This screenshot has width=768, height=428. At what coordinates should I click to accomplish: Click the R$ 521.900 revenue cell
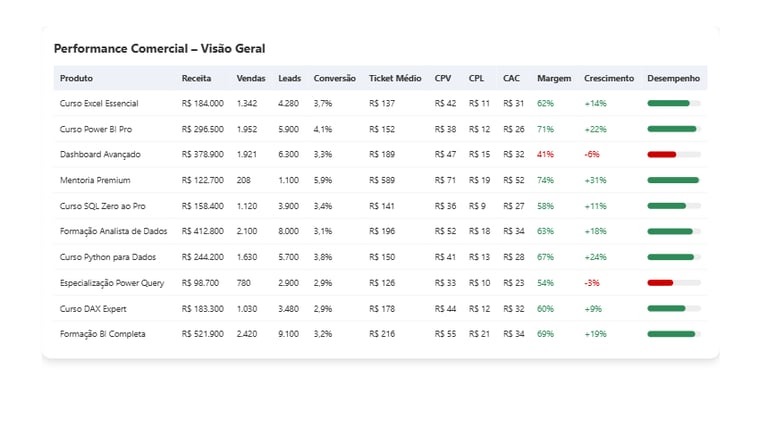pos(202,334)
